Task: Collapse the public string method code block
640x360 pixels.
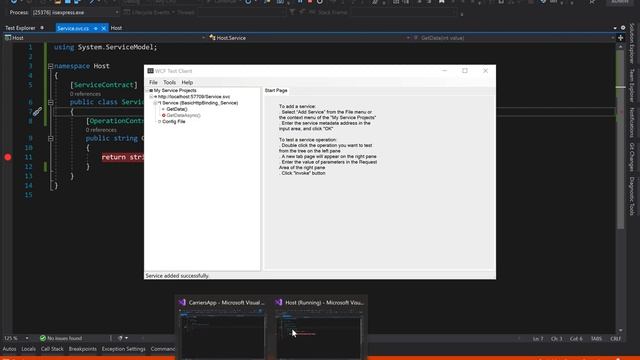Action: point(51,138)
